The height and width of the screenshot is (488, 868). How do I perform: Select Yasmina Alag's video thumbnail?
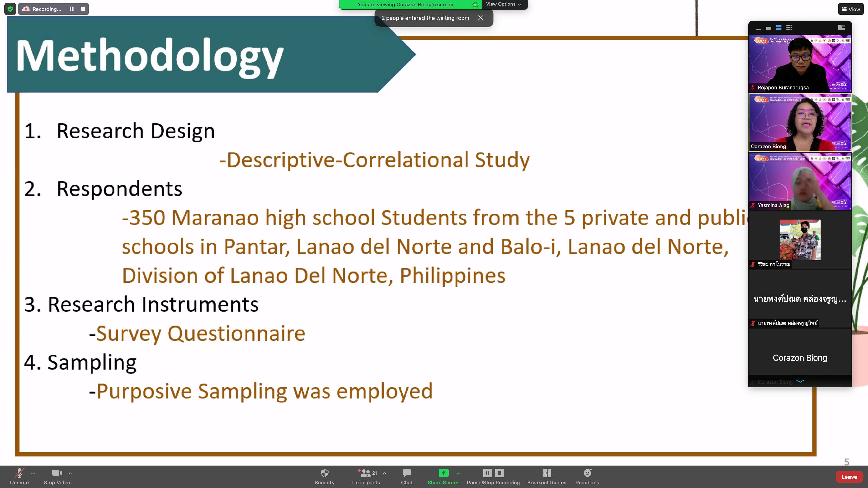[x=800, y=181]
